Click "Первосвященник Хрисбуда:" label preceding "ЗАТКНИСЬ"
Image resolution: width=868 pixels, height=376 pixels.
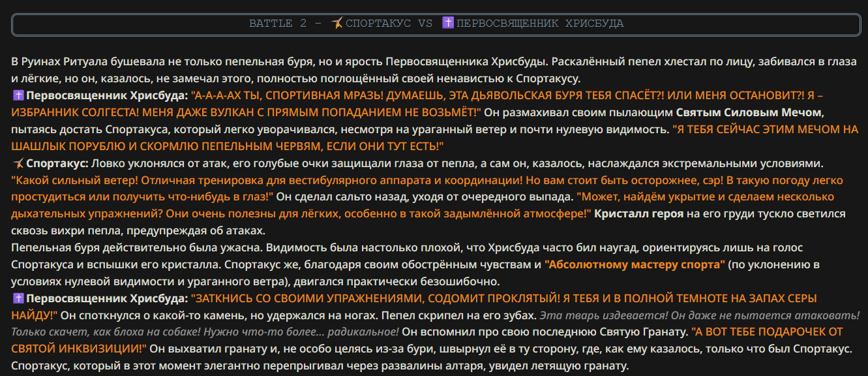pyautogui.click(x=107, y=299)
